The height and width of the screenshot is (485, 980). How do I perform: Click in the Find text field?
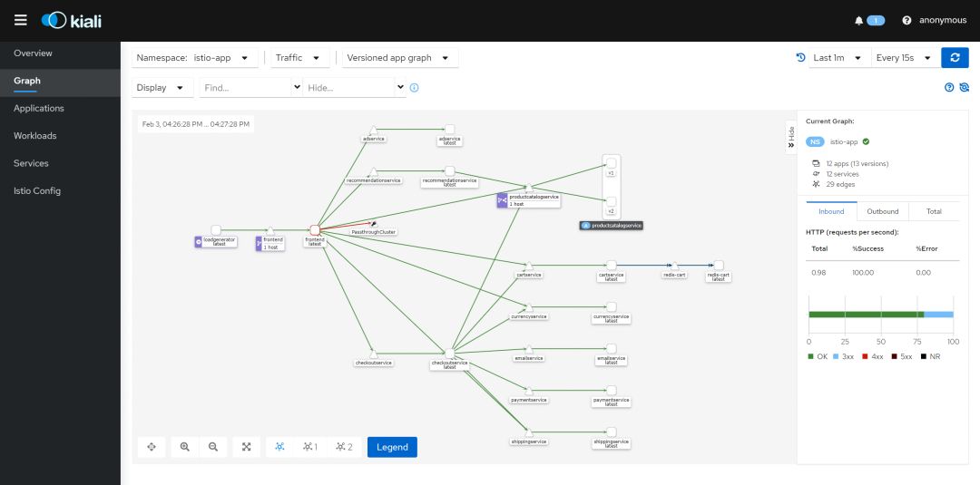[x=246, y=88]
